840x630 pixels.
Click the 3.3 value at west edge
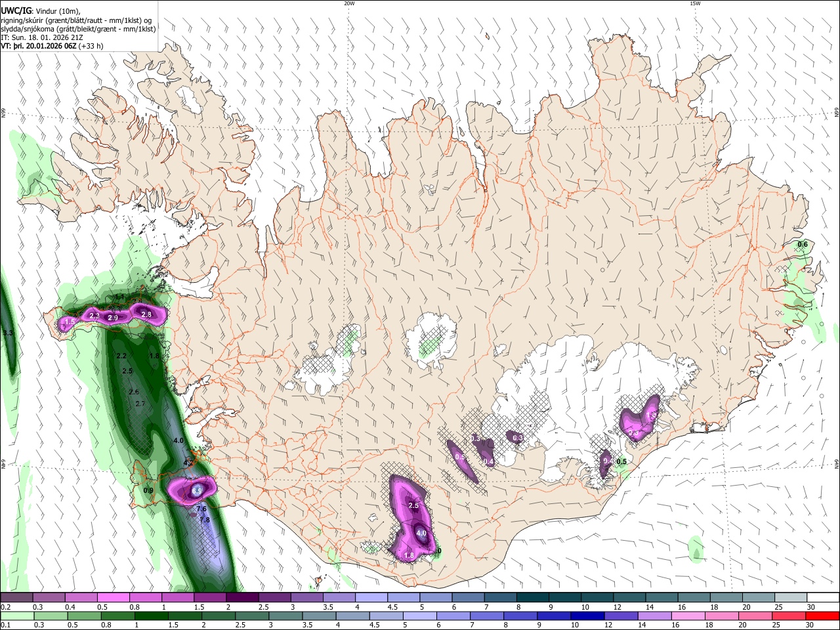[x=8, y=333]
